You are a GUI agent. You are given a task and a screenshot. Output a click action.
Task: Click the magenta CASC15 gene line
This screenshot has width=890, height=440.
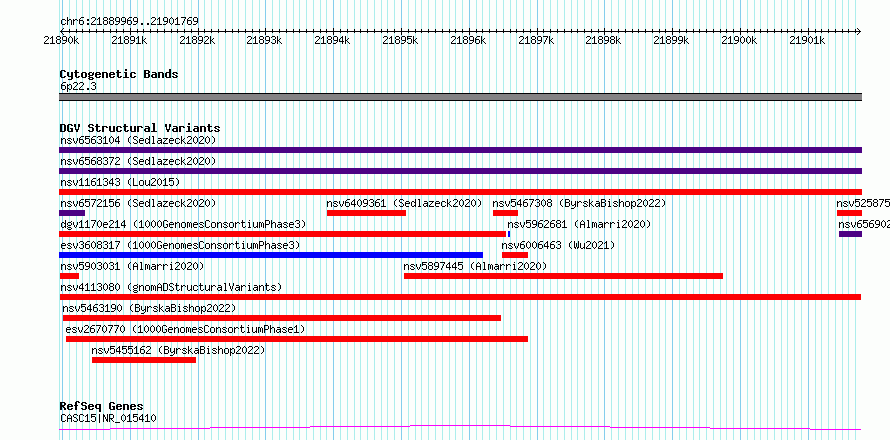460,427
